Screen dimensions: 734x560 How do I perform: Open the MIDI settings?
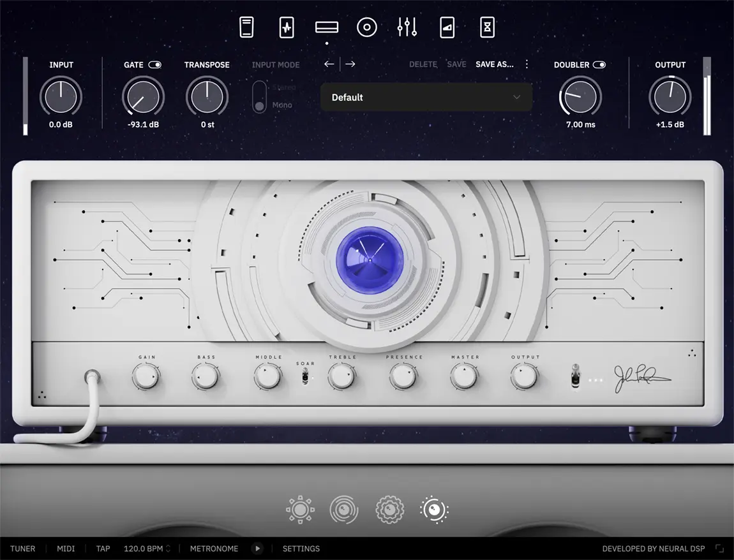(66, 549)
